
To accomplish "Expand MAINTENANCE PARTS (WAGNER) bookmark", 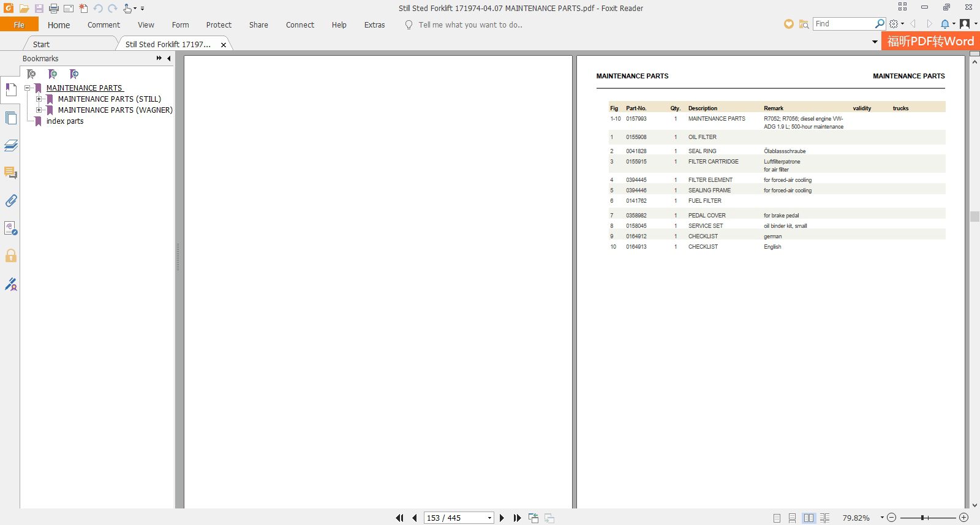I will [x=39, y=110].
